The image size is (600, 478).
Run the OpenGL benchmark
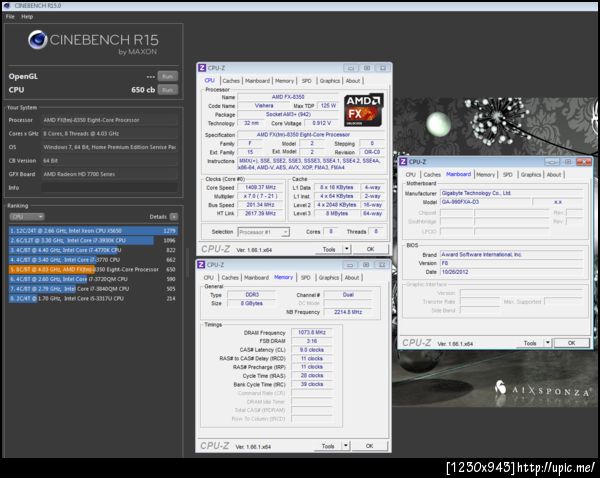(x=168, y=76)
